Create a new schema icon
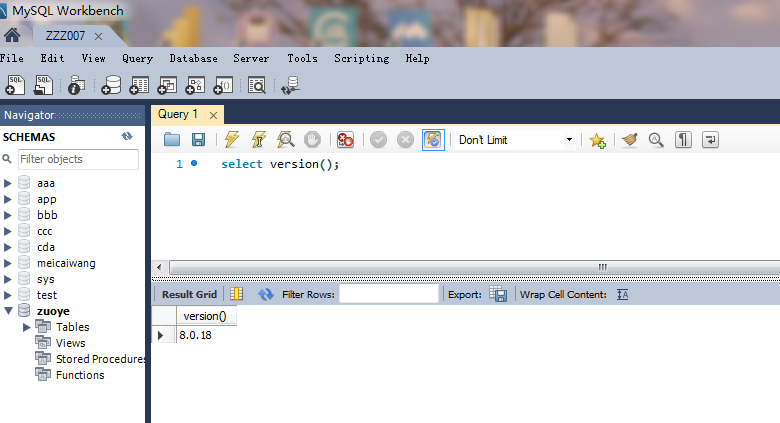This screenshot has height=423, width=780. click(111, 85)
